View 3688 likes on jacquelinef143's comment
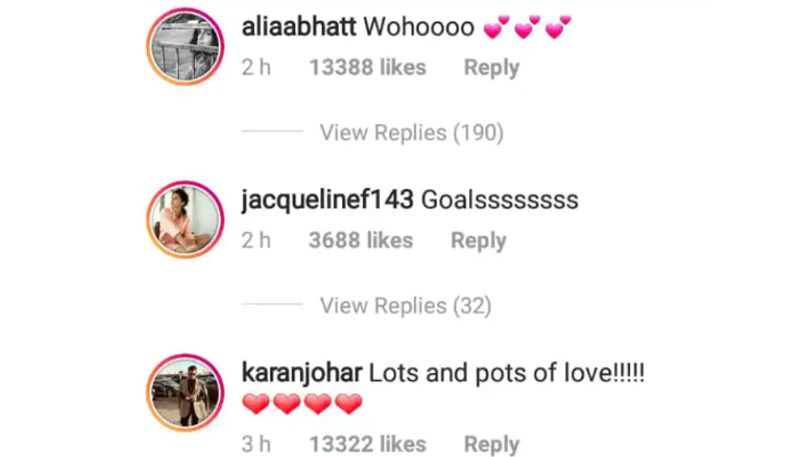This screenshot has width=800, height=457. pos(361,240)
